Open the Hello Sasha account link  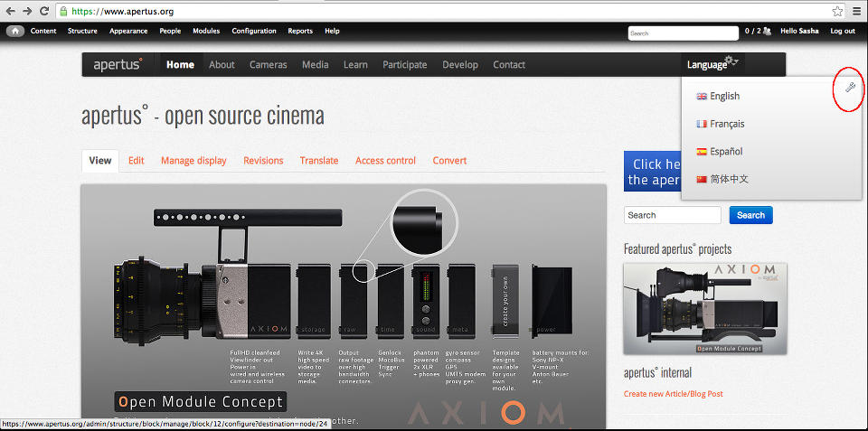point(799,31)
